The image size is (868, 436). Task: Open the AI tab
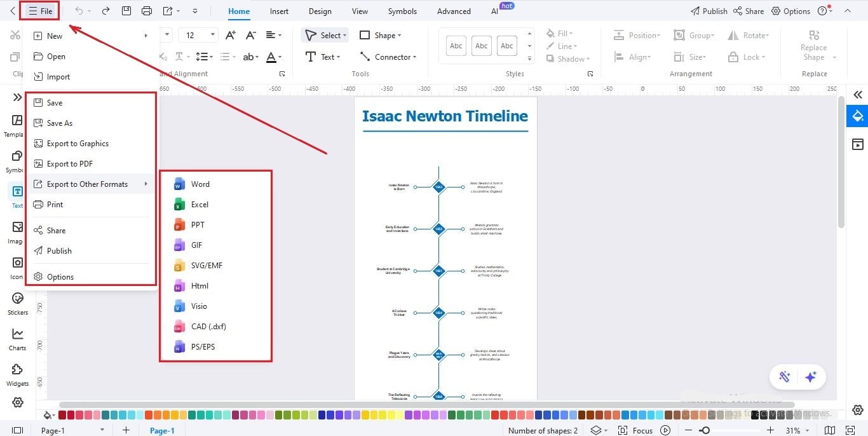(x=494, y=11)
